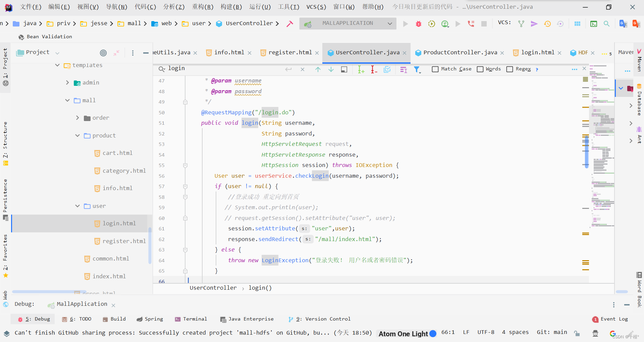644x342 pixels.
Task: Open VCS update project branch icon
Action: click(x=521, y=24)
